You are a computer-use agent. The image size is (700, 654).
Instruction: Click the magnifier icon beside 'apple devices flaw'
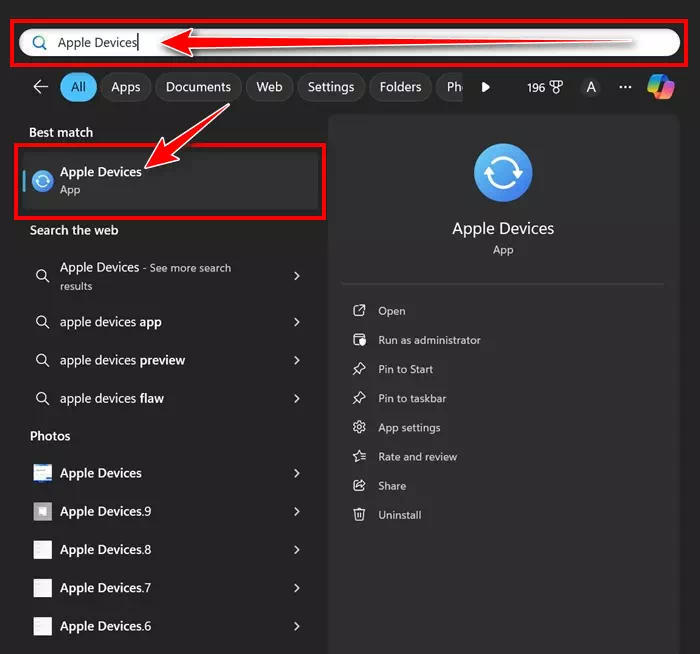(x=42, y=398)
